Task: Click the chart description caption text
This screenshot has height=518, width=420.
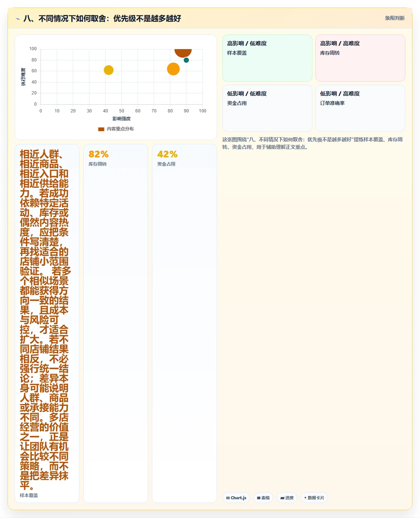Action: click(312, 143)
